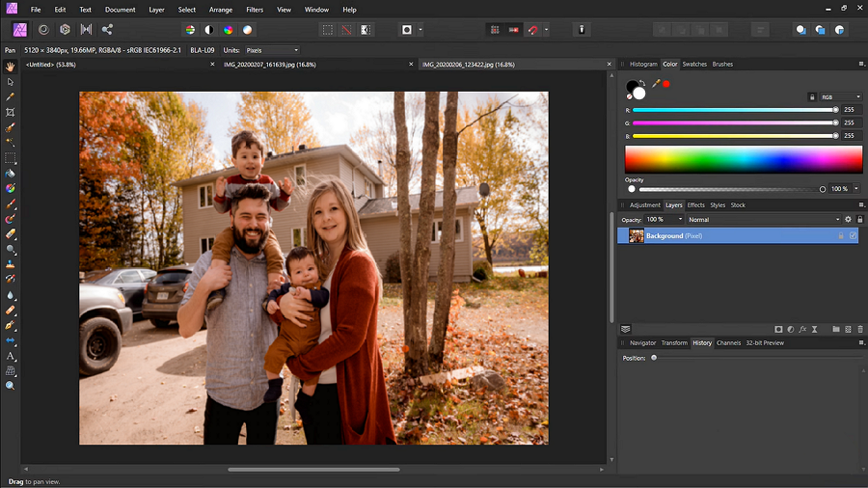Toggle visibility checkbox of Background layer
Image resolution: width=868 pixels, height=488 pixels.
pyautogui.click(x=853, y=236)
